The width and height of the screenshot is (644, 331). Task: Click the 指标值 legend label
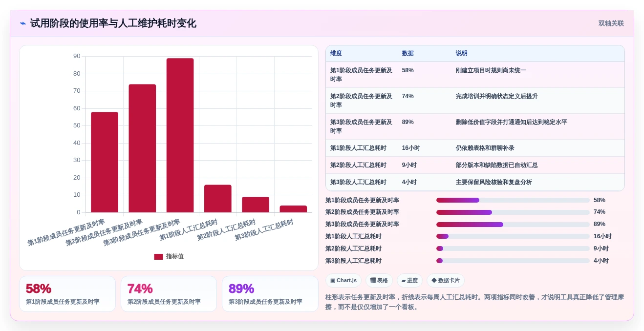[175, 256]
